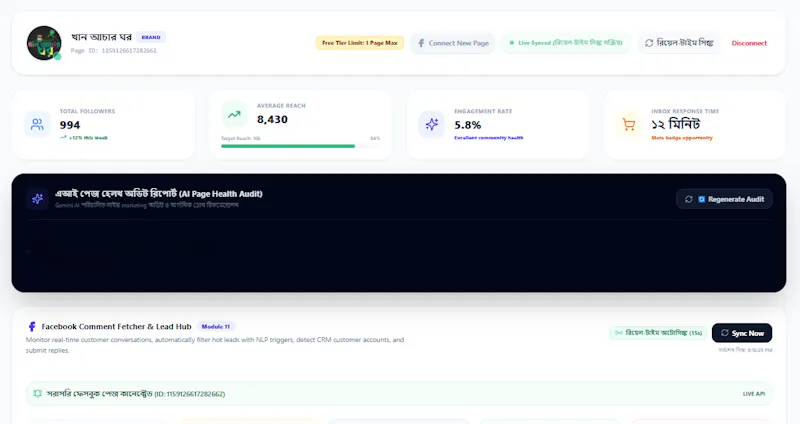800x424 pixels.
Task: Click the Total Followers people icon
Action: (x=37, y=124)
